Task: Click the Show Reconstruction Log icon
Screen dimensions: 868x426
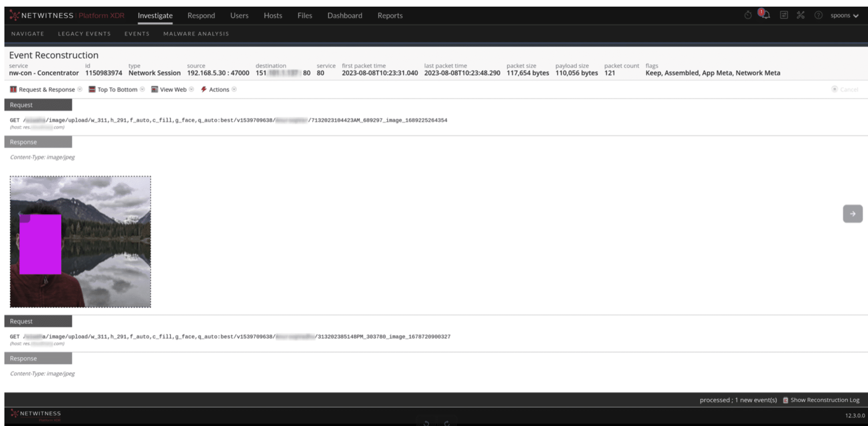Action: [x=786, y=400]
